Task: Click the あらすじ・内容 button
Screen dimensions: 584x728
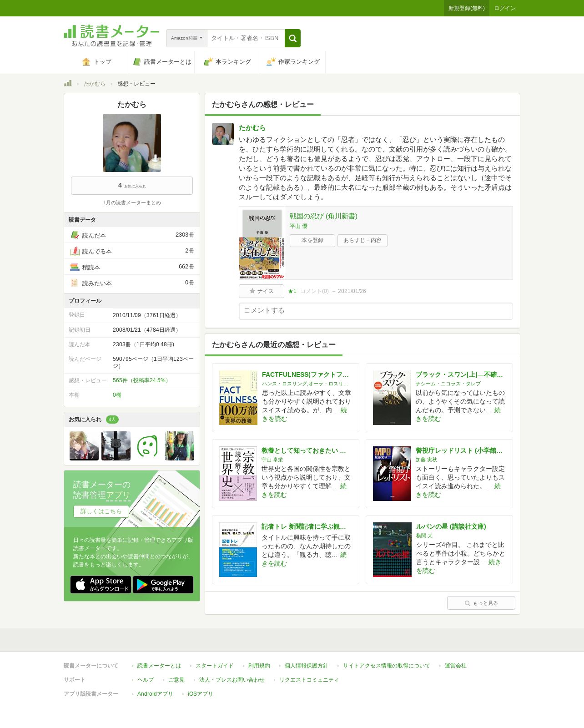Action: pyautogui.click(x=362, y=240)
